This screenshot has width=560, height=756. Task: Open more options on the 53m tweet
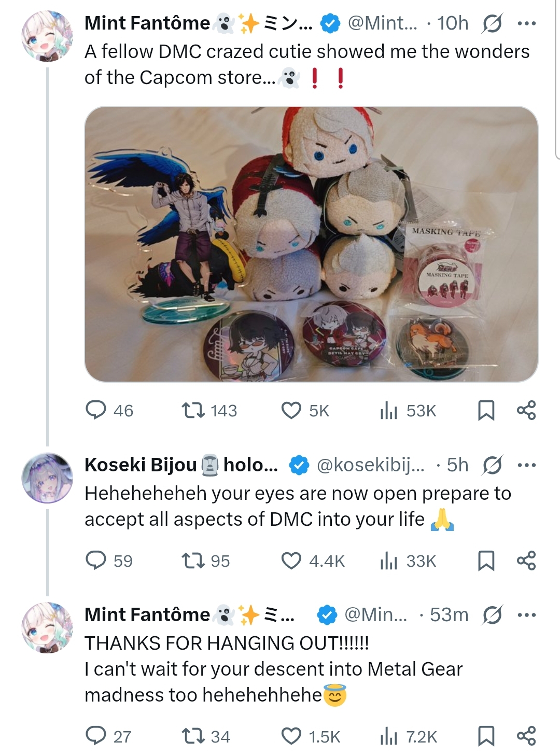pyautogui.click(x=526, y=615)
